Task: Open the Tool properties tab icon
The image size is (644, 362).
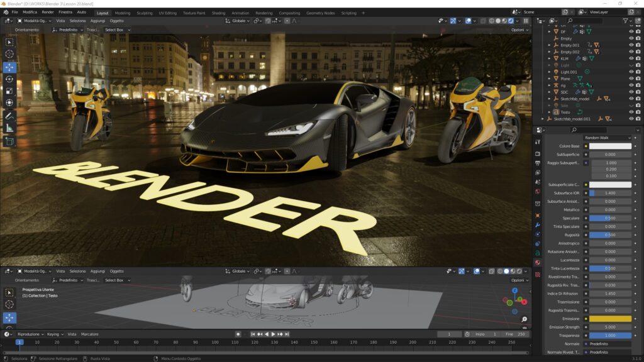Action: (x=538, y=141)
